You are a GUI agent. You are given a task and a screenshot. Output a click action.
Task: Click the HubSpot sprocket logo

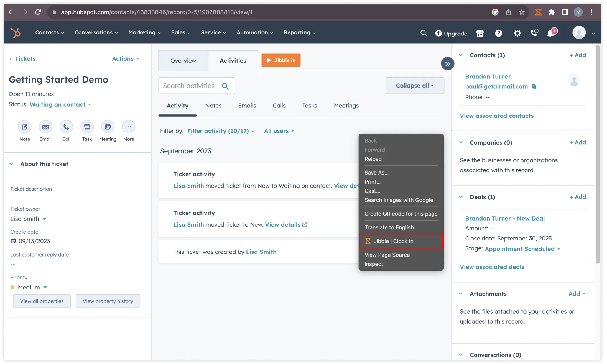pyautogui.click(x=16, y=32)
